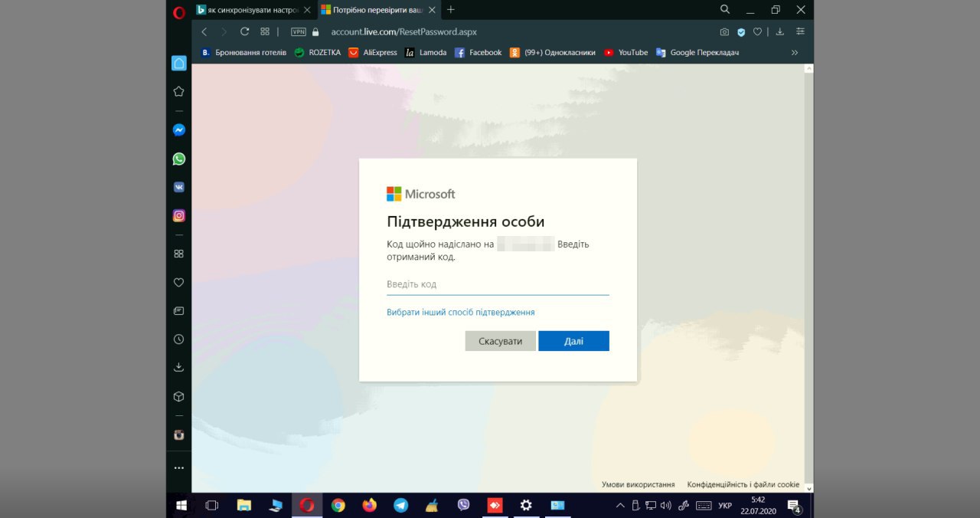Open the YouTube bookmark
Image resolution: width=980 pixels, height=518 pixels.
click(x=626, y=53)
